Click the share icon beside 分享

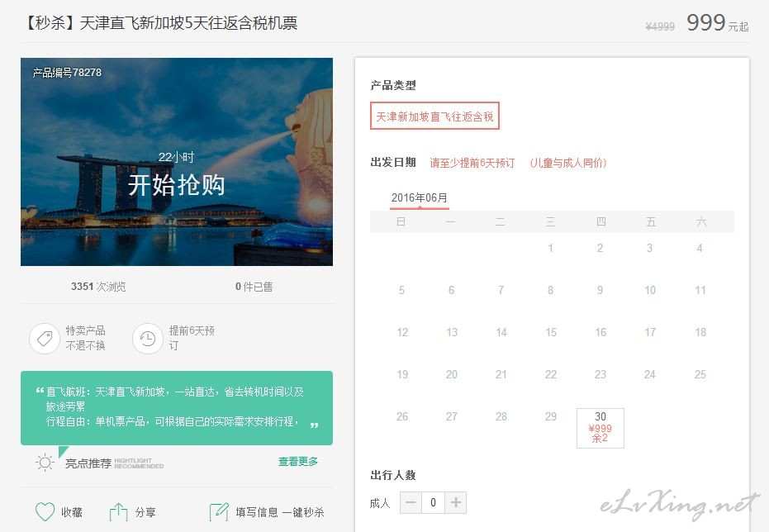coord(118,512)
